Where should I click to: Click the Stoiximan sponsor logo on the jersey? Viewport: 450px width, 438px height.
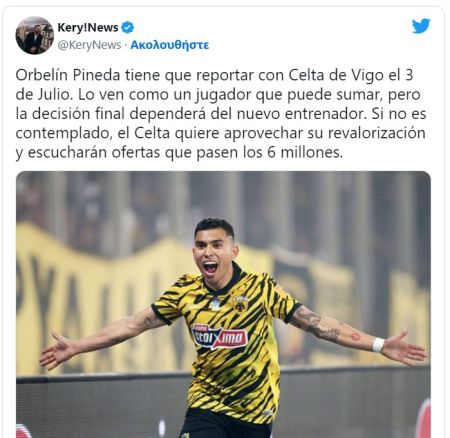(219, 337)
